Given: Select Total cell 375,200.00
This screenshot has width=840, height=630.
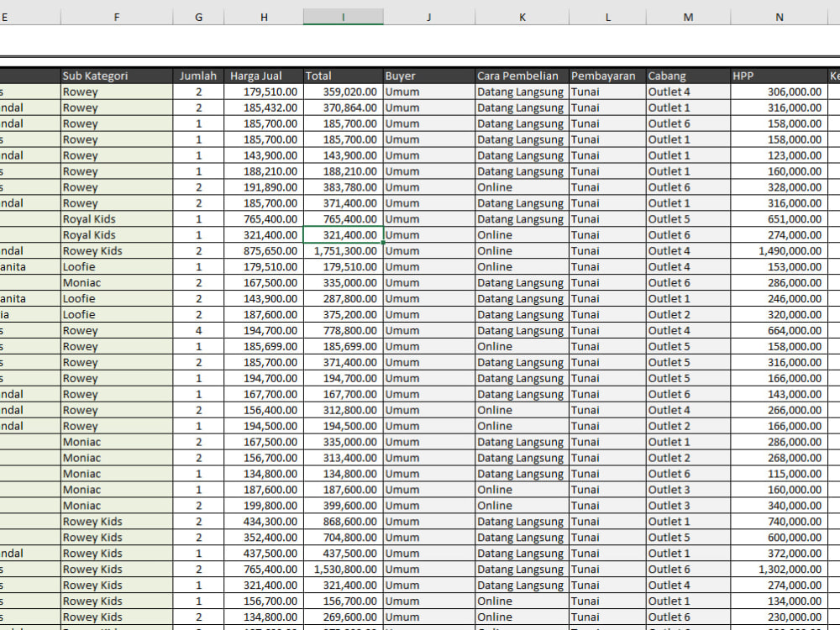Looking at the screenshot, I should (x=344, y=314).
